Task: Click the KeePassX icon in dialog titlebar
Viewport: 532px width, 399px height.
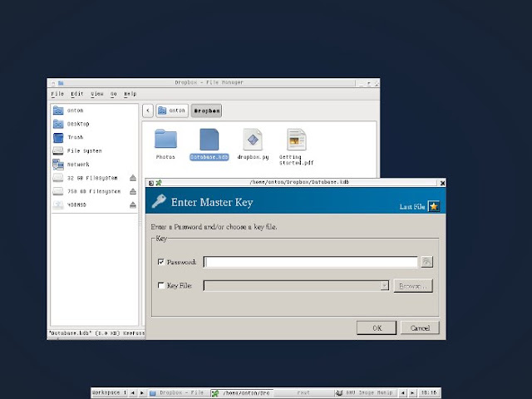Action: [x=159, y=183]
